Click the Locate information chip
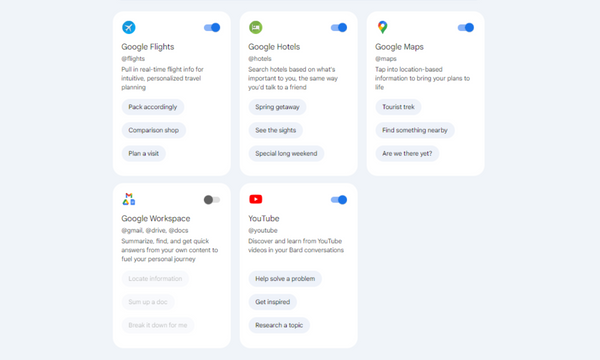600x360 pixels. [155, 279]
